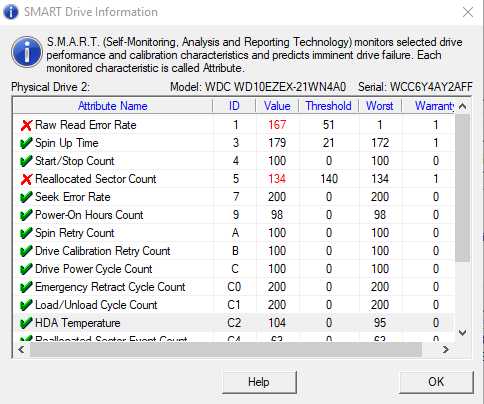Open Help for SMART information
484x404 pixels.
[x=259, y=382]
